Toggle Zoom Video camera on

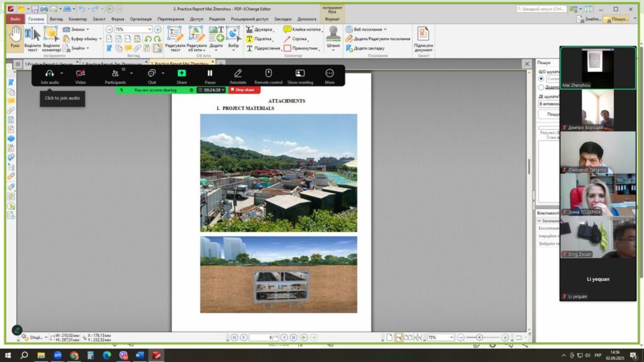[x=80, y=76]
